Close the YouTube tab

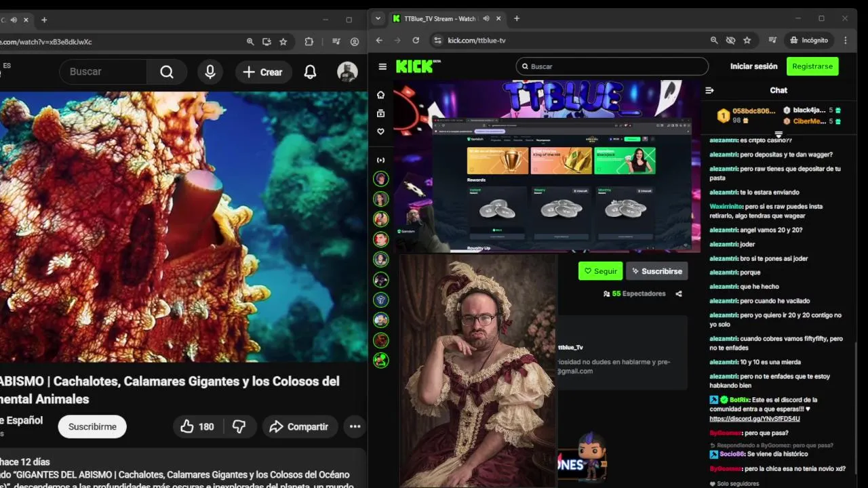point(26,20)
